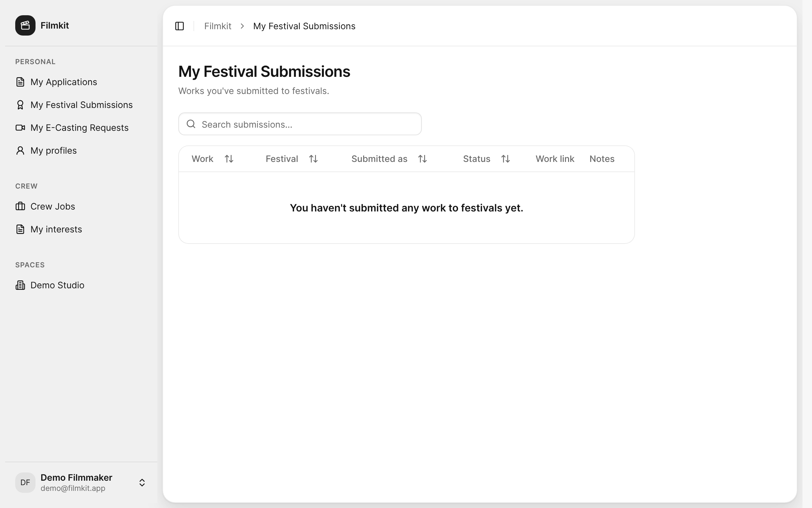Open the Demo Studio space
812x508 pixels.
(81, 285)
